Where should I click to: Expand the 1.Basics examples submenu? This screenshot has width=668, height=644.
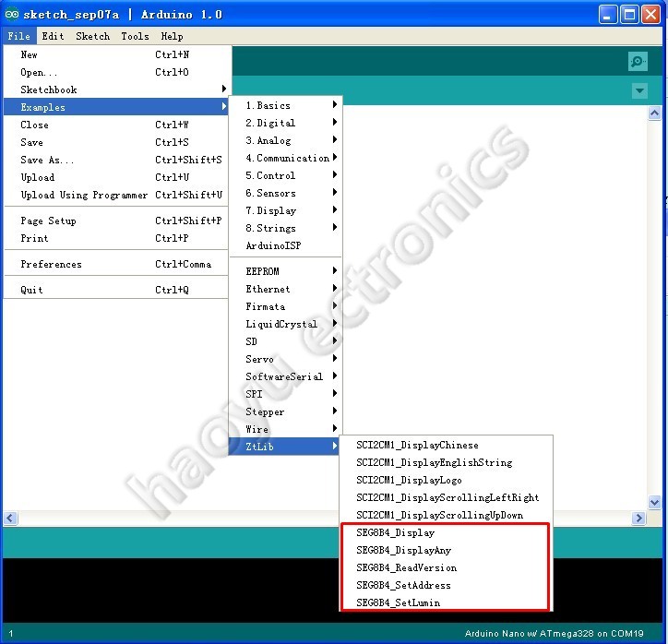click(285, 105)
